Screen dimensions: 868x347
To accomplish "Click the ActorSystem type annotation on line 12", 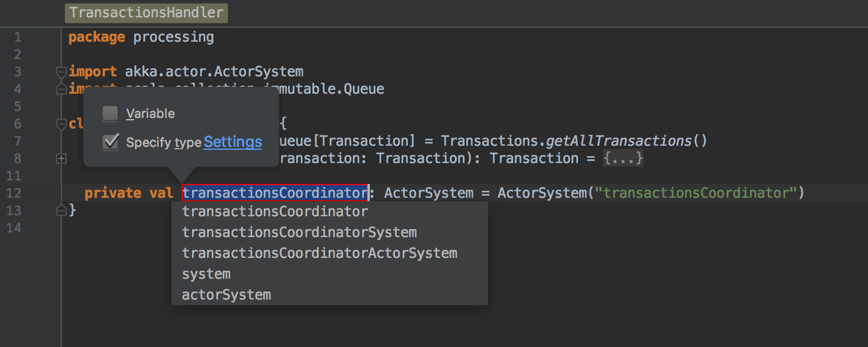I will (429, 193).
